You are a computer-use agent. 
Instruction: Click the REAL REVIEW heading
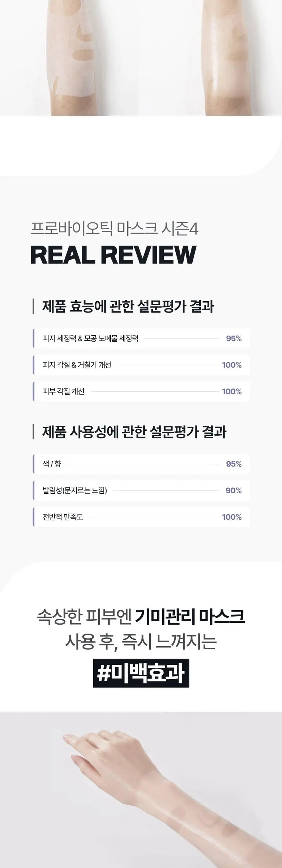tap(113, 255)
